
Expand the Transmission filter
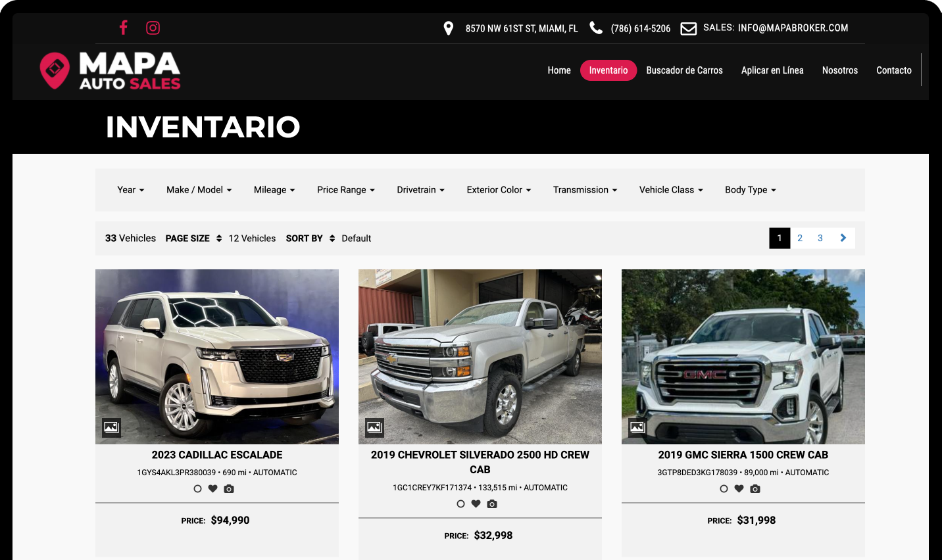585,190
